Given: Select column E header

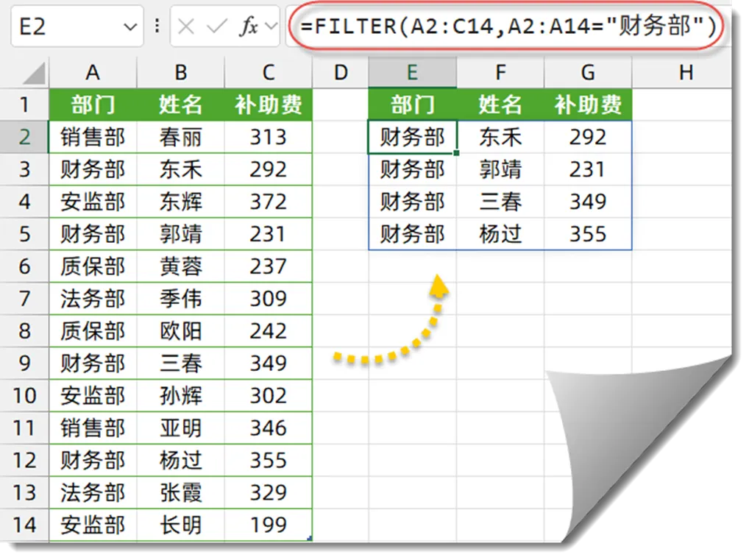Looking at the screenshot, I should coord(412,73).
